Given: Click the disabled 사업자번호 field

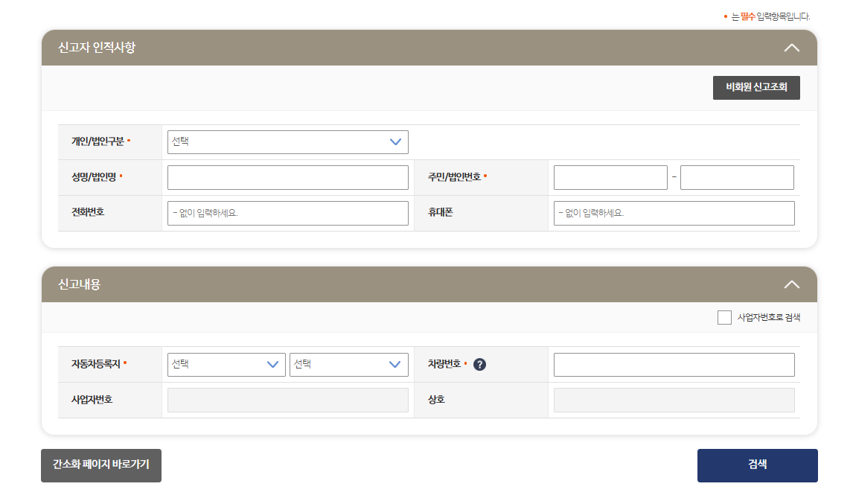Looking at the screenshot, I should click(x=288, y=400).
